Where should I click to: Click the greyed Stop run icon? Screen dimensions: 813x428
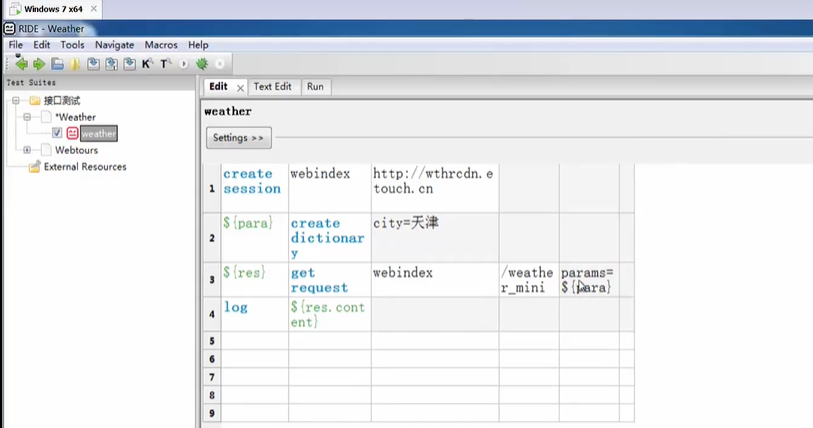220,64
